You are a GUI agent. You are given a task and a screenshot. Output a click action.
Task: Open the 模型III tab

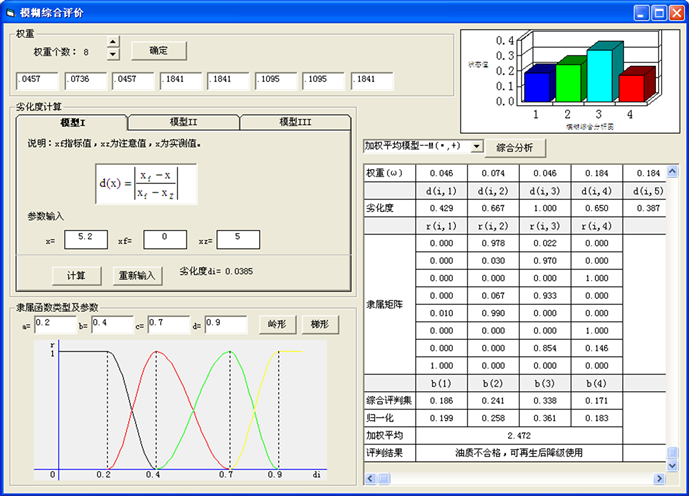tap(295, 122)
